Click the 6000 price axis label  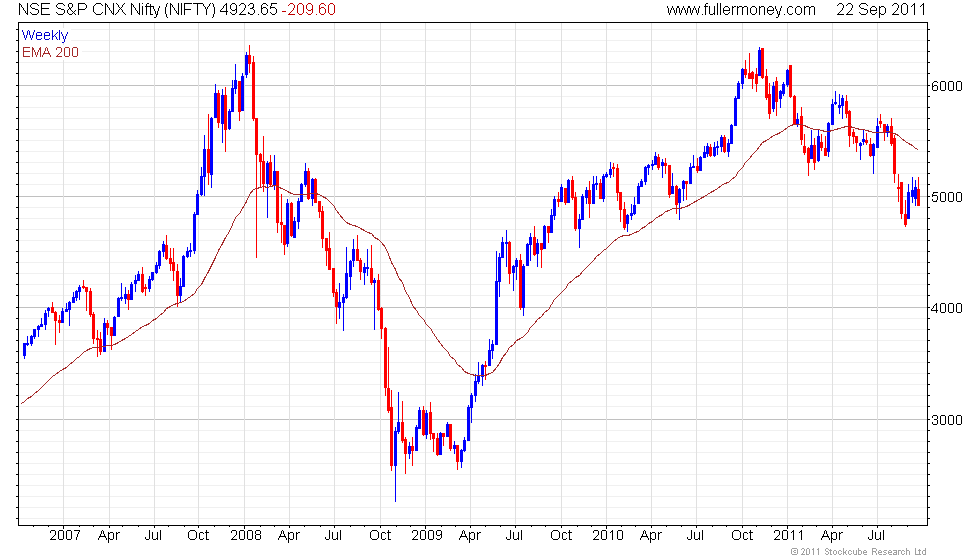pyautogui.click(x=947, y=86)
